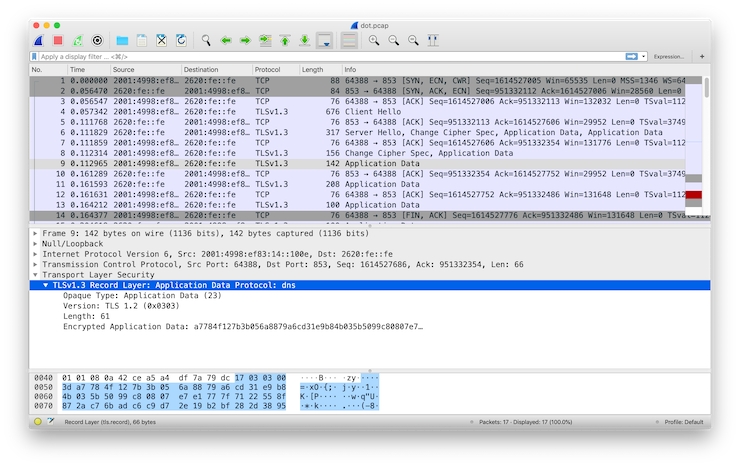Select packet 8 Change Cipher Spec row
Viewport: 740px width, 467px height.
(x=357, y=153)
